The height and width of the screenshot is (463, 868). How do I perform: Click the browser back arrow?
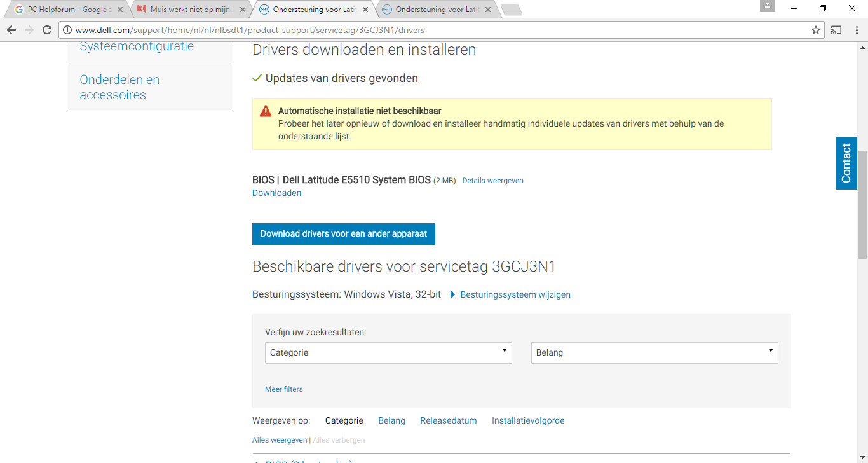click(11, 30)
